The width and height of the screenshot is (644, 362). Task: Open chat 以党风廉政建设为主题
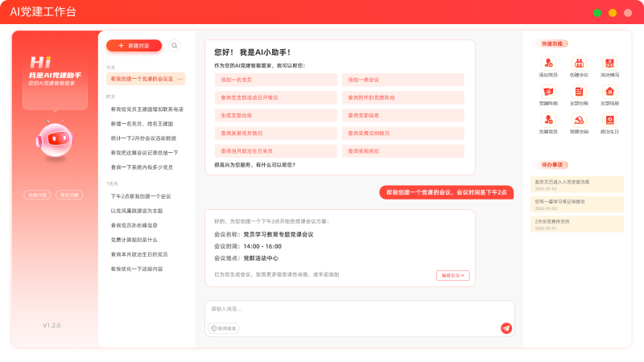[x=137, y=211]
